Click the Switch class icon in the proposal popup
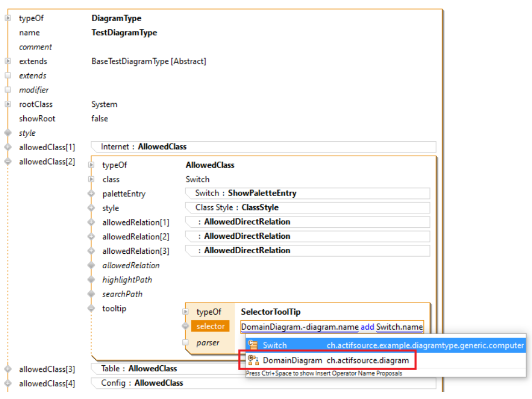This screenshot has width=532, height=399. pos(253,345)
